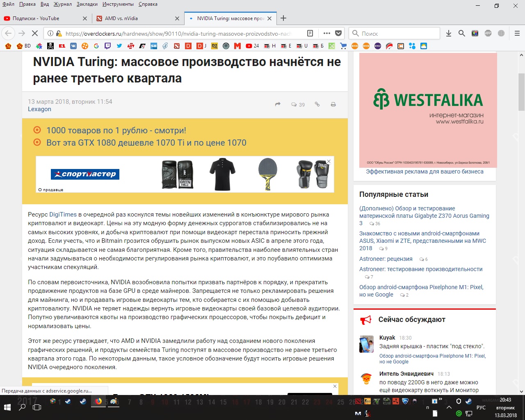
Task: Show hidden system tray icons
Action: pyautogui.click(x=449, y=408)
